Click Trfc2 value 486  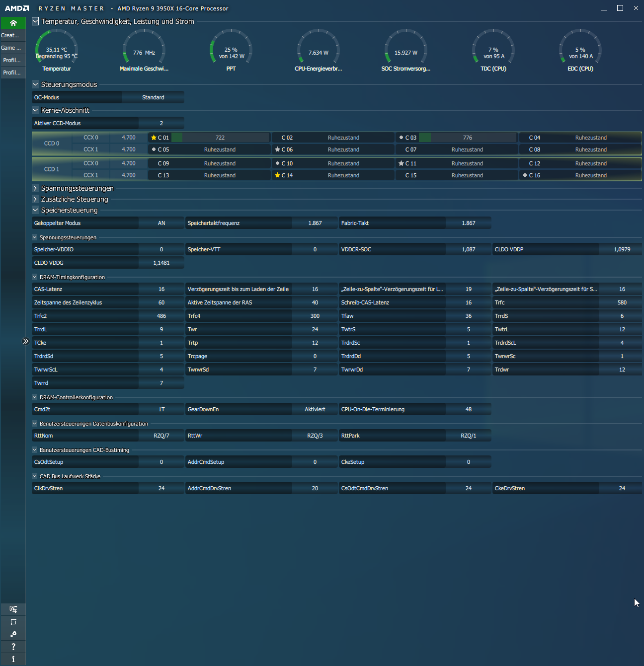(x=161, y=316)
